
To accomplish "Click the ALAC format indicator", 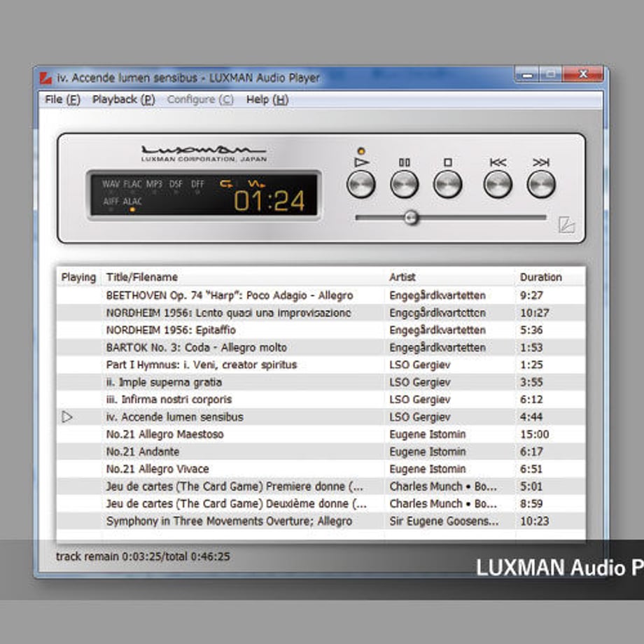I will point(132,202).
